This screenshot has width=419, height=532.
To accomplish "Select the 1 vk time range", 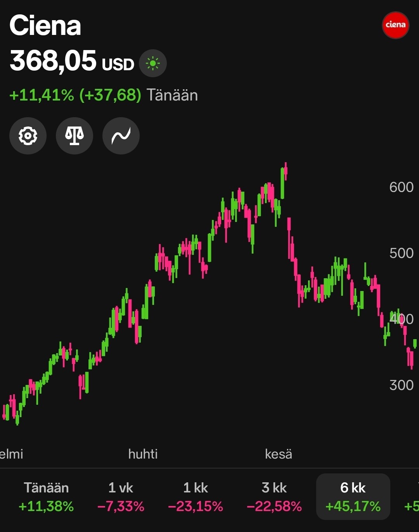I will point(121,497).
